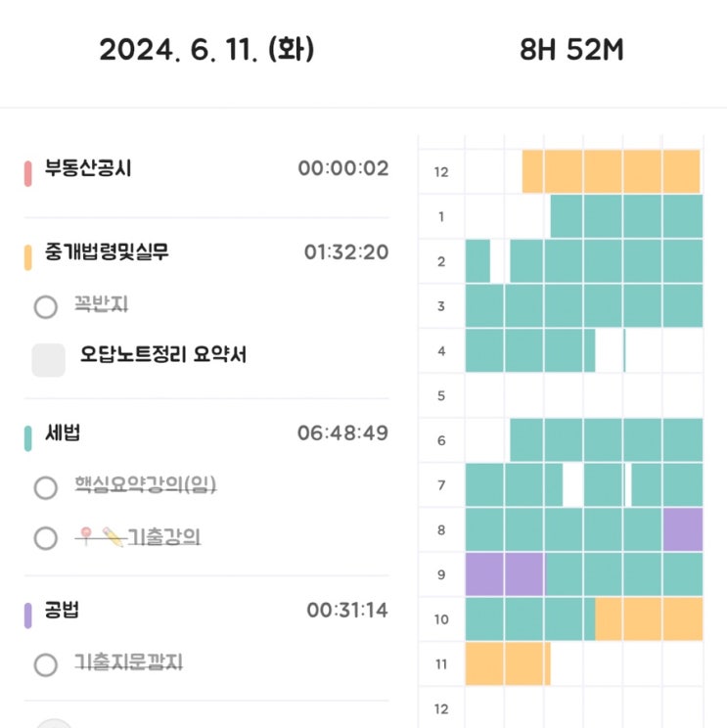Tick the circle next to 꼭반지
This screenshot has width=727, height=728.
45,307
